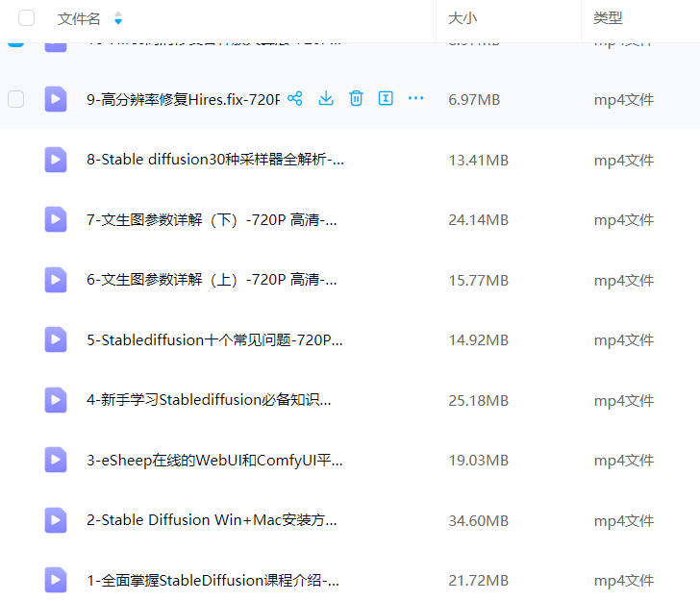Click the video icon of 3-eSheep在线的WebUI
The width and height of the screenshot is (700, 601).
tap(56, 460)
